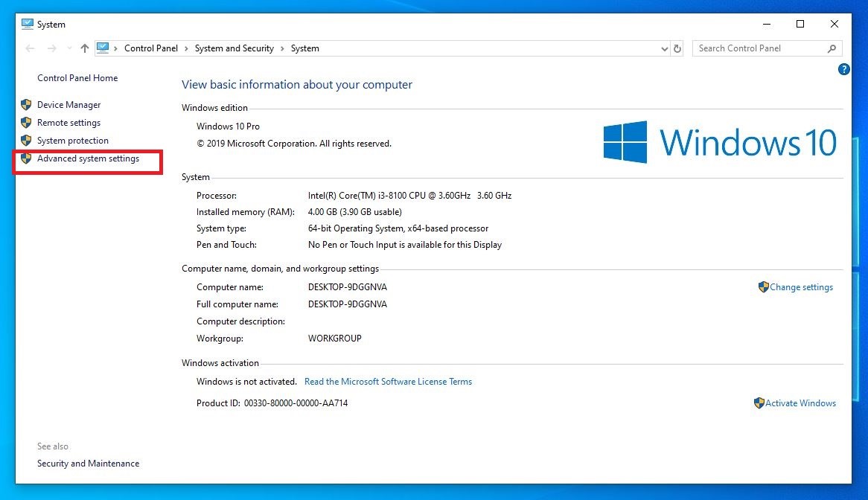Open the recent locations dropdown arrow

69,48
